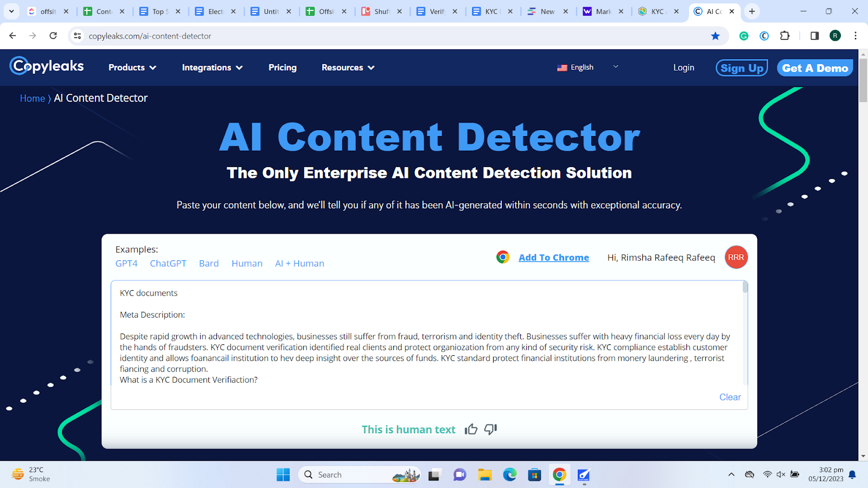This screenshot has width=868, height=488.
Task: Click the Sign Up button
Action: (742, 68)
